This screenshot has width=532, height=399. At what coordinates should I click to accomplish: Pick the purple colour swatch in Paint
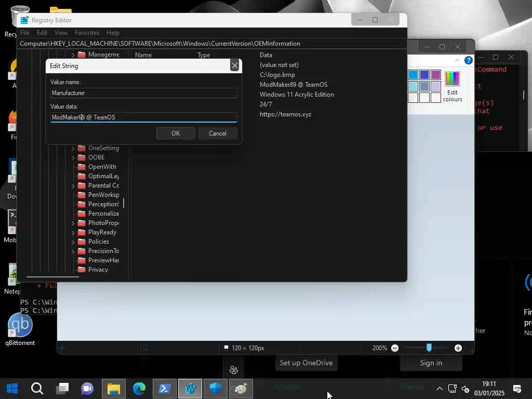(436, 75)
